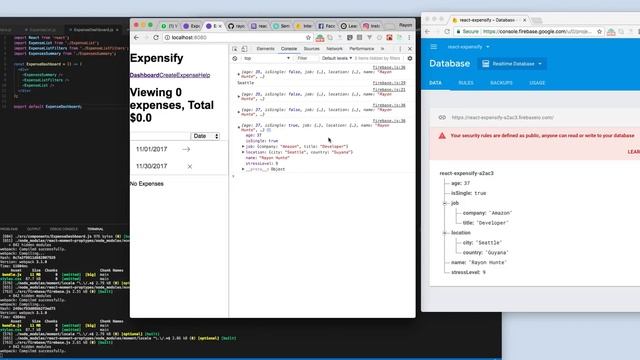
Task: Click the red warning triangle icon
Action: click(442, 136)
